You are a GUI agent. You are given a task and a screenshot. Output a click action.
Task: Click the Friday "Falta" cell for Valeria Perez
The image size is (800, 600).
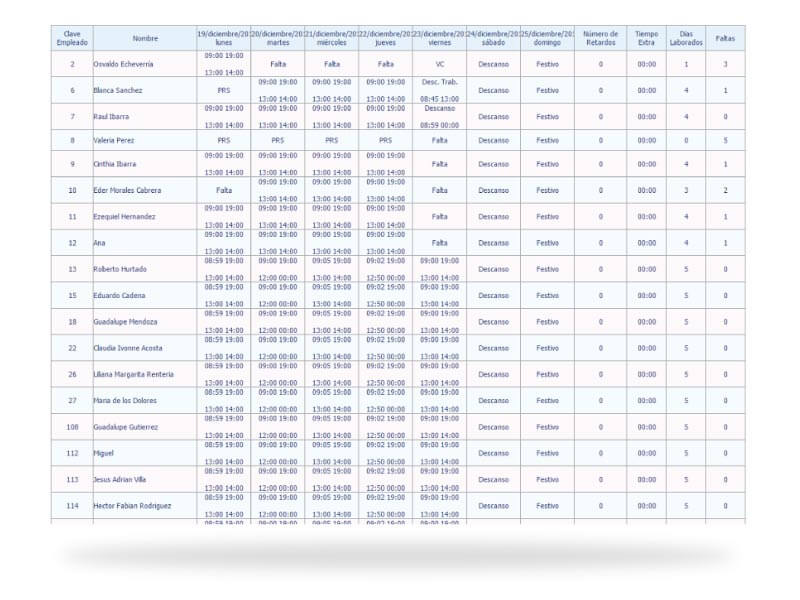[x=439, y=140]
